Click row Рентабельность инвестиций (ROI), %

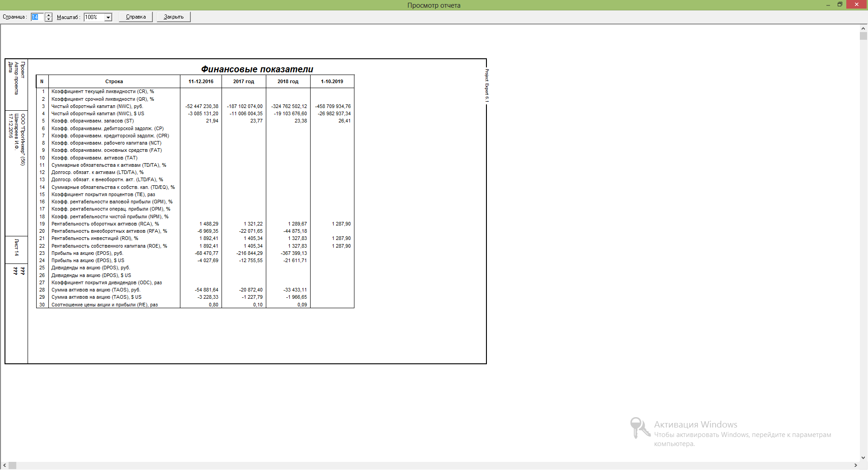coord(195,238)
